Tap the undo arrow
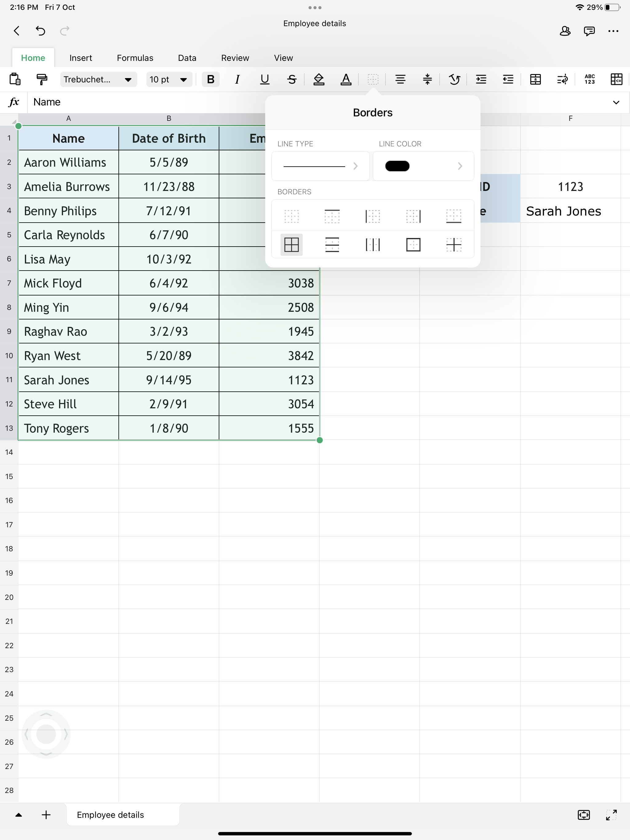Image resolution: width=630 pixels, height=840 pixels. [x=40, y=31]
